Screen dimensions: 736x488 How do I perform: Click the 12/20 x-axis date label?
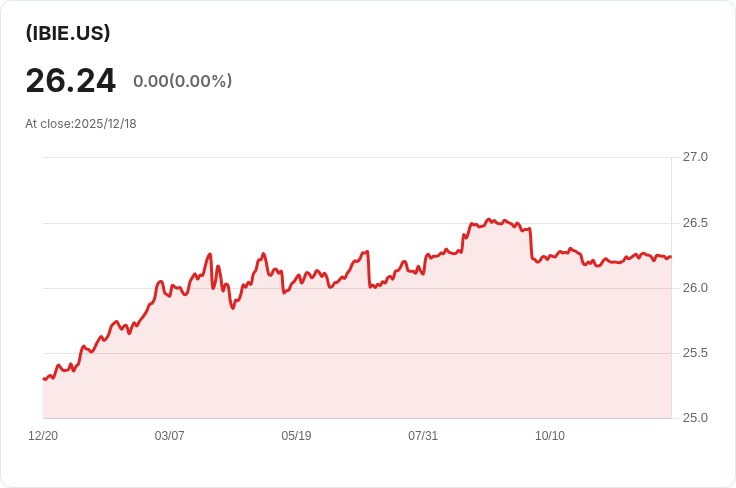[x=43, y=436]
